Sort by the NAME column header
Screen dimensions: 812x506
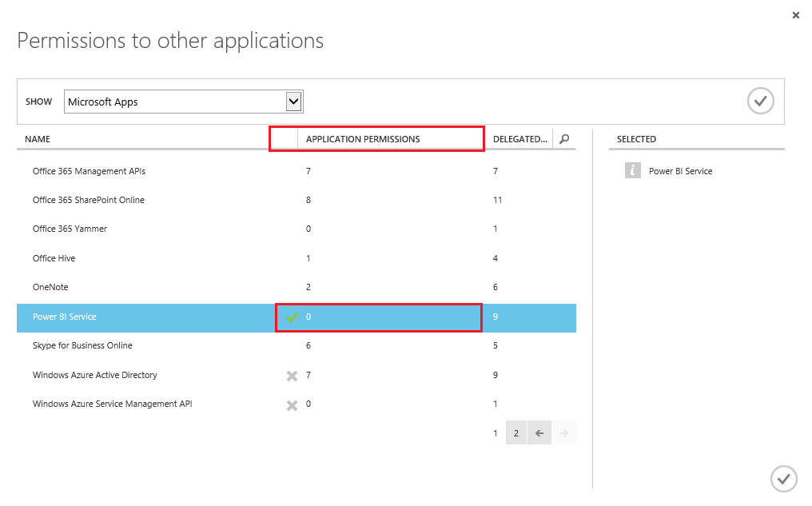coord(38,139)
